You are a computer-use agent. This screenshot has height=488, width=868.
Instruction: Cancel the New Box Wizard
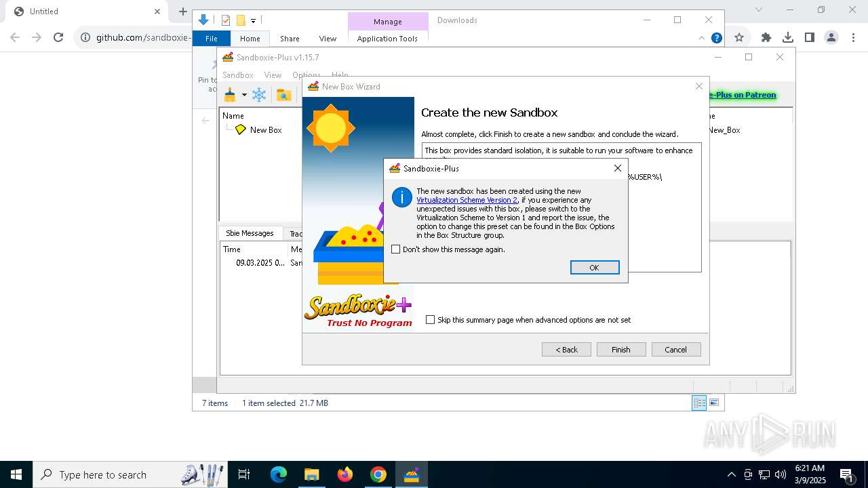tap(676, 350)
